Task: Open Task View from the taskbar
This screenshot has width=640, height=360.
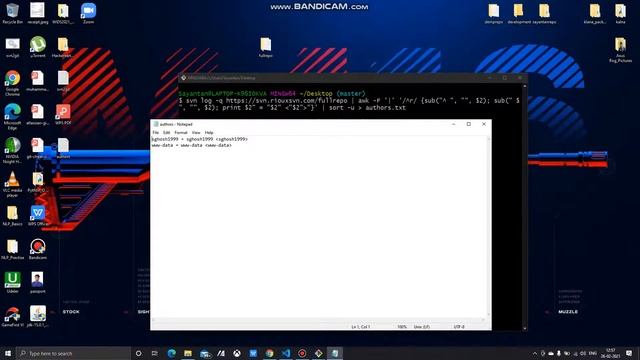Action: 155,353
